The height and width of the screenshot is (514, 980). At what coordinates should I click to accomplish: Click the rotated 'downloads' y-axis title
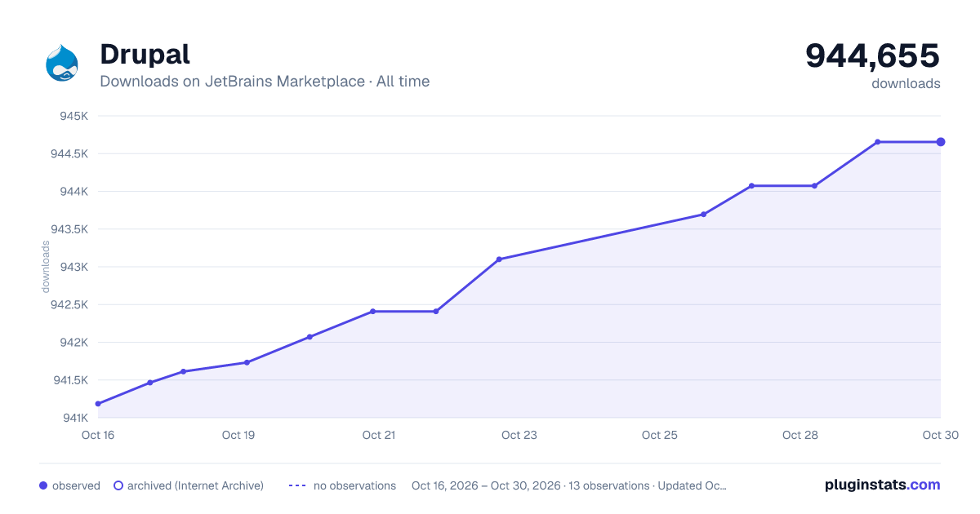coord(46,267)
